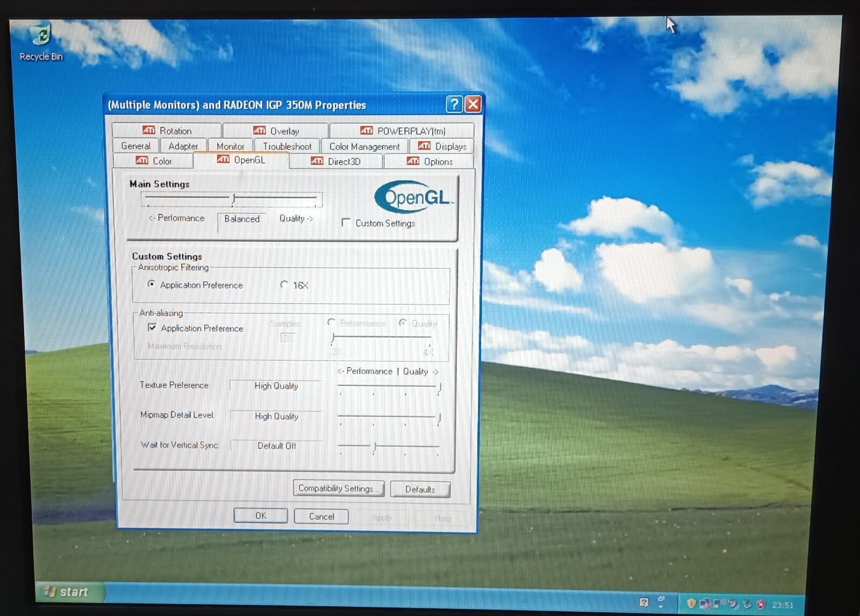This screenshot has width=860, height=616.
Task: Click the greyed Apply button
Action: (382, 518)
